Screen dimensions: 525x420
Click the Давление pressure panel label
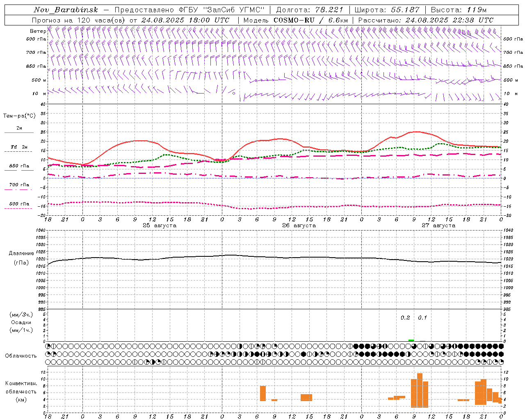21,253
